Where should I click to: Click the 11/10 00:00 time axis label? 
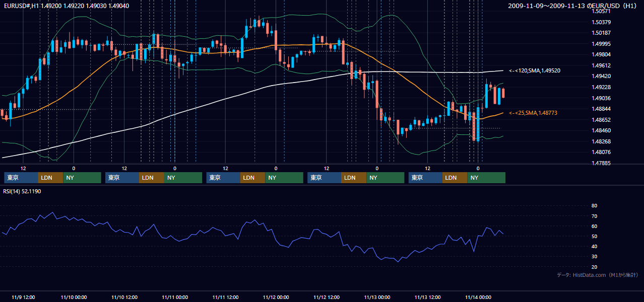[x=74, y=297]
